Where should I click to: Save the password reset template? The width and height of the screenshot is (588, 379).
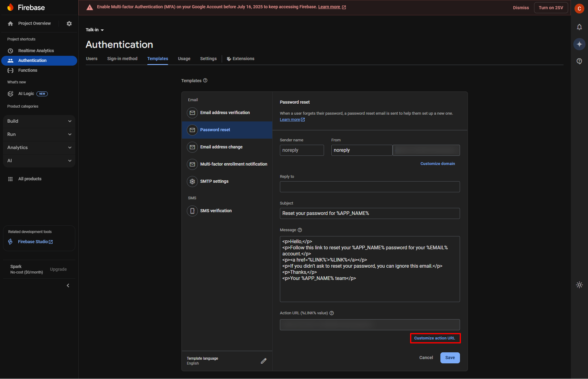[450, 358]
